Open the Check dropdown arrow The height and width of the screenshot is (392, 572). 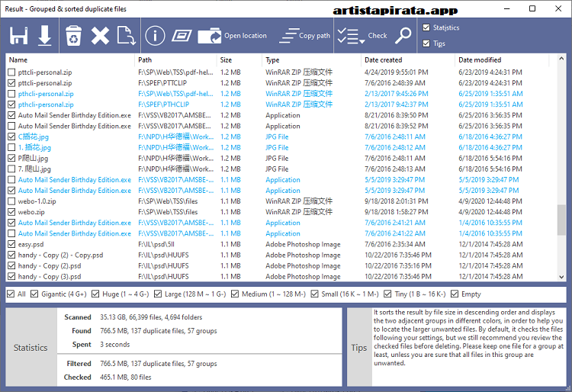(x=362, y=42)
